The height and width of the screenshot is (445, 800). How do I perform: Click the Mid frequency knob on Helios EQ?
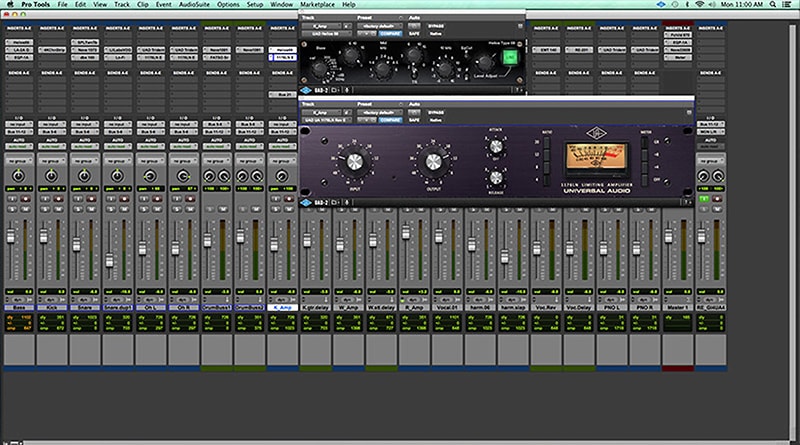click(x=383, y=68)
